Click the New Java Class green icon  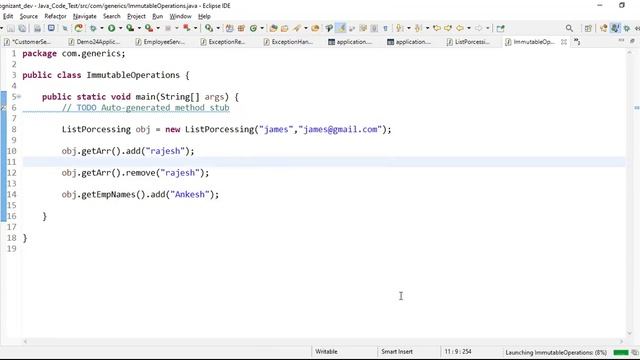[253, 28]
